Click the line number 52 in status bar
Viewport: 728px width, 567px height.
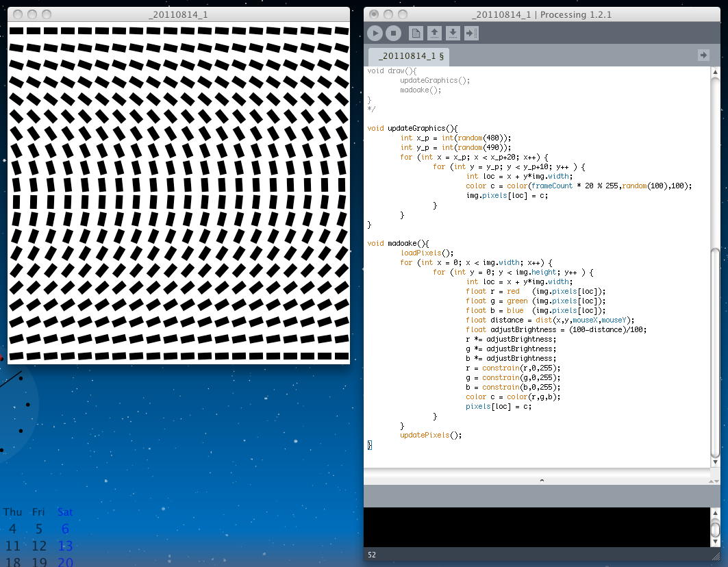[x=372, y=555]
